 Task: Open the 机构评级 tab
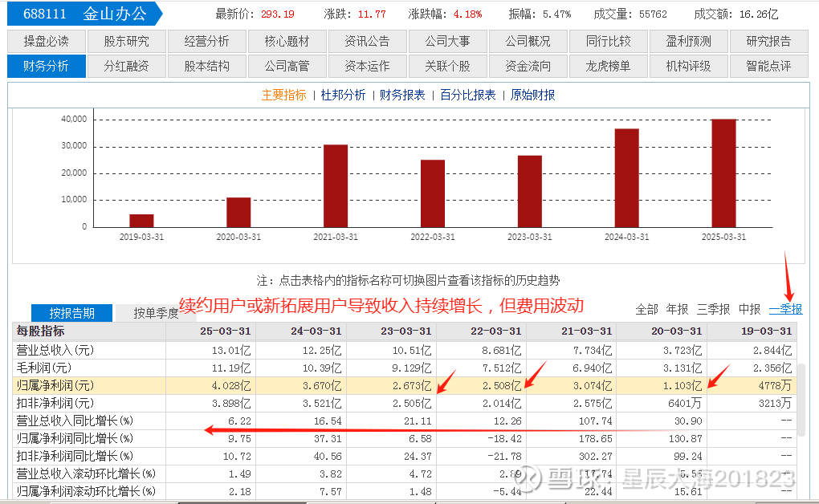click(x=688, y=67)
